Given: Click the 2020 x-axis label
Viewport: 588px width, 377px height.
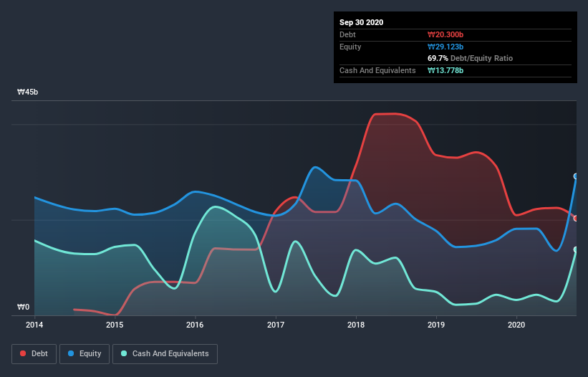Looking at the screenshot, I should click(x=516, y=325).
